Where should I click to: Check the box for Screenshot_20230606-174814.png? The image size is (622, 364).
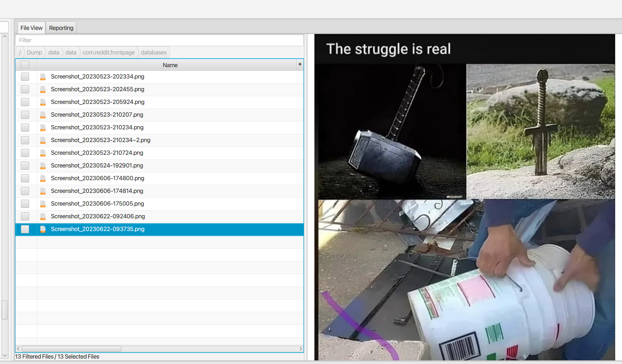pyautogui.click(x=25, y=191)
